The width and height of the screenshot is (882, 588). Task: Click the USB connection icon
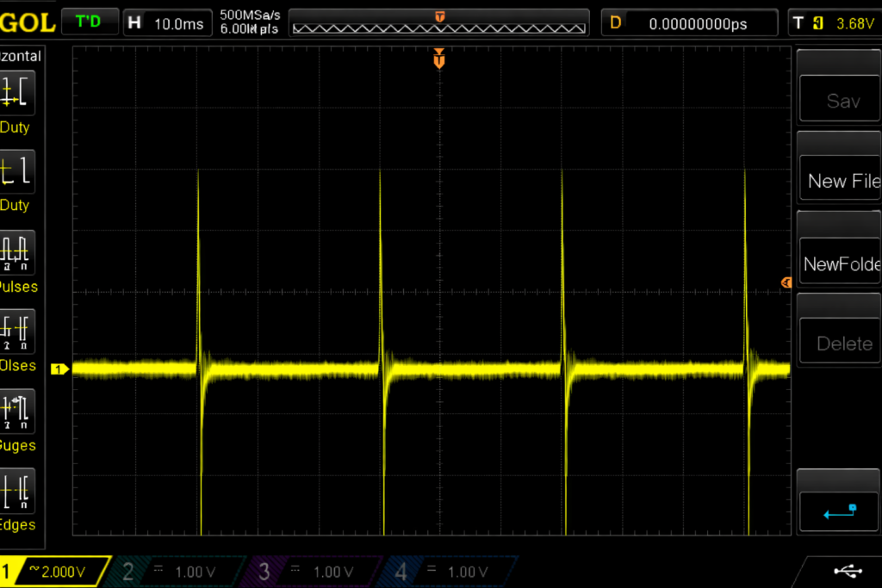(846, 570)
